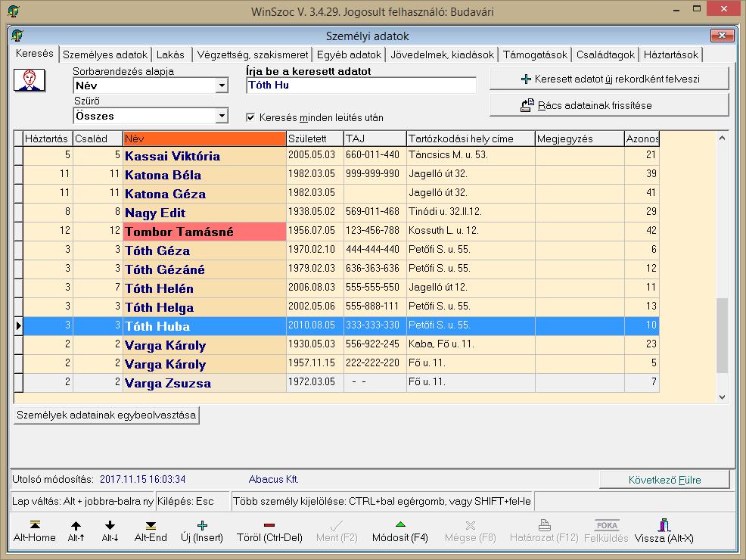Image resolution: width=746 pixels, height=560 pixels.
Task: Delete record with Töröl (Ctrl-Del)
Action: click(269, 531)
